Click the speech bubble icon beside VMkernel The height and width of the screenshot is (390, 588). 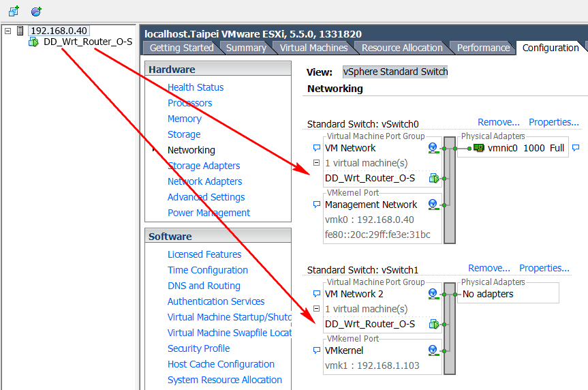pyautogui.click(x=317, y=350)
